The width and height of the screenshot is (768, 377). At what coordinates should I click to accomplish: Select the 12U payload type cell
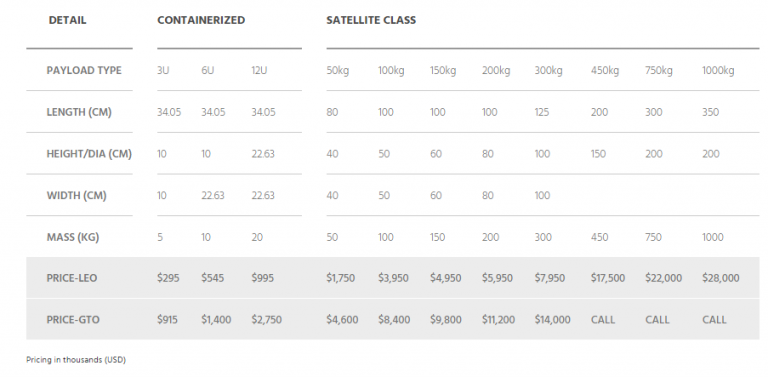[x=259, y=71]
